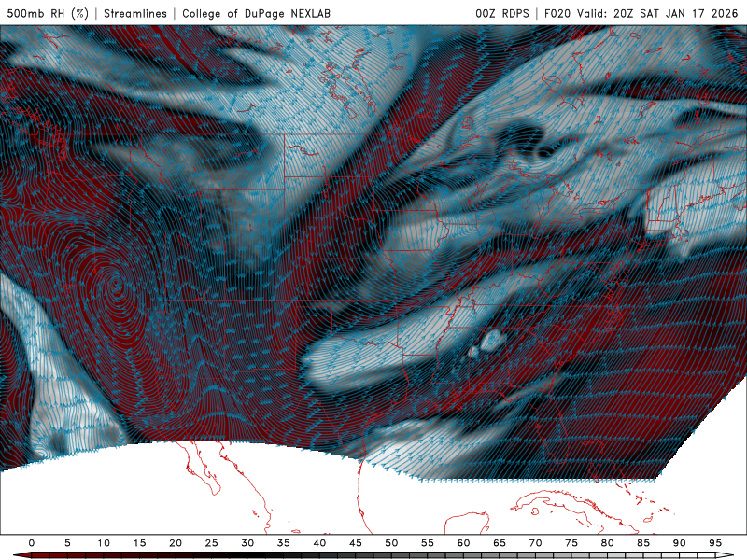
Task: Click the colorbar label "90"
Action: (680, 543)
